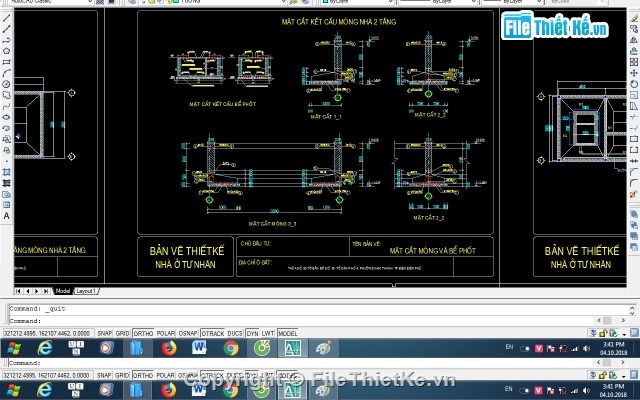
Task: Go to previous layout tab arrow
Action: 27,291
